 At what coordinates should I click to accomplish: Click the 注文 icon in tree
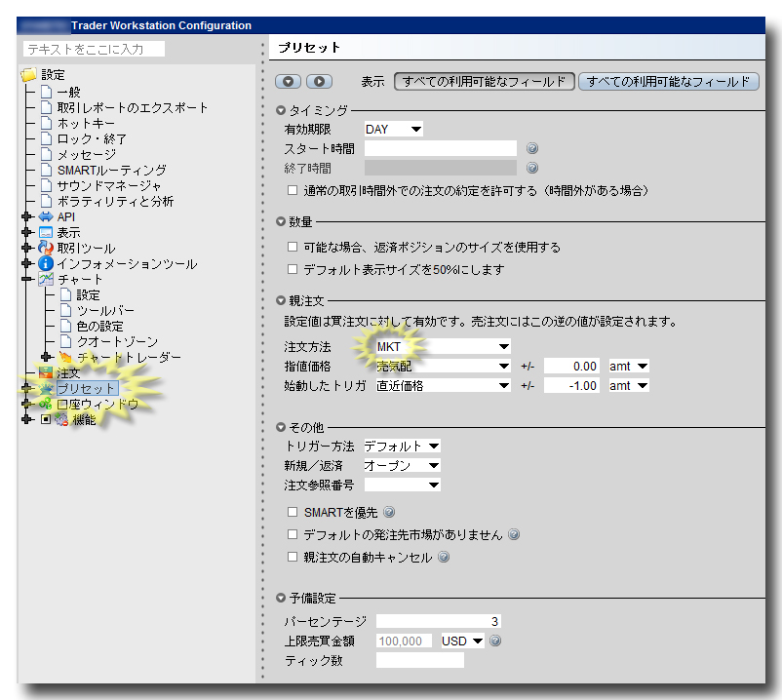tap(46, 372)
